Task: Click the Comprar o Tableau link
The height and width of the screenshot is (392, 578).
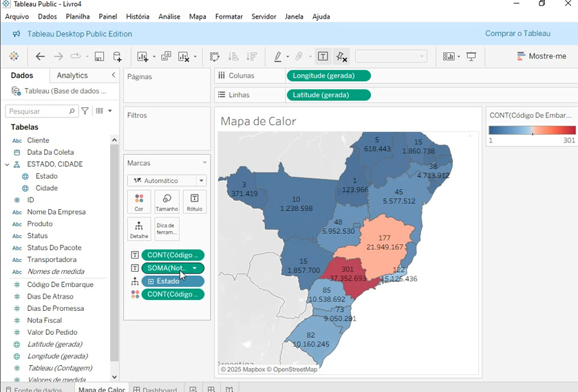Action: [x=517, y=34]
